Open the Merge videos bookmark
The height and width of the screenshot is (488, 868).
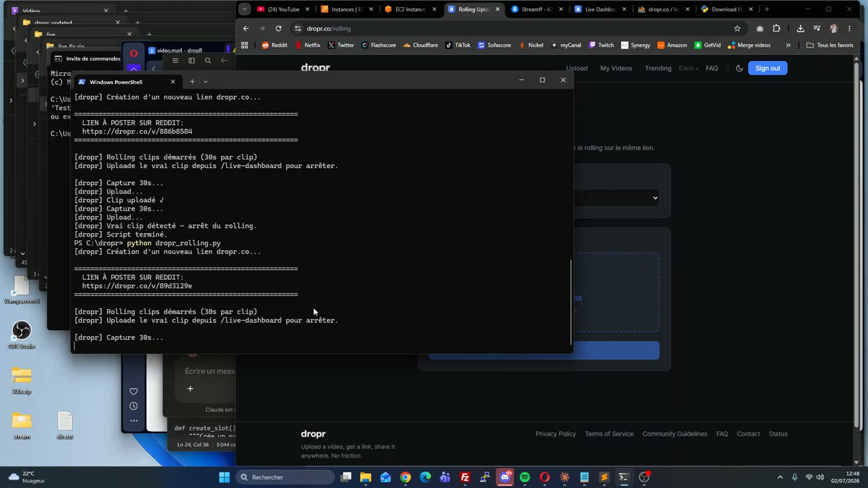749,45
